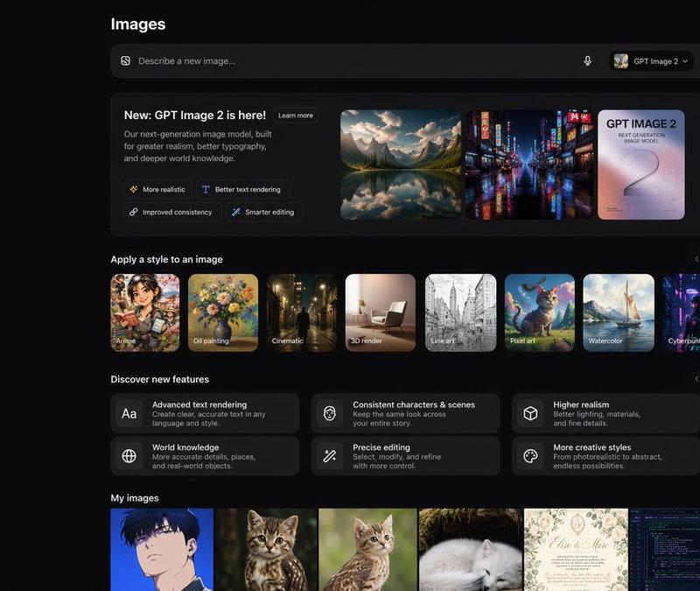
Task: Apply the Pixel art style
Action: [540, 313]
